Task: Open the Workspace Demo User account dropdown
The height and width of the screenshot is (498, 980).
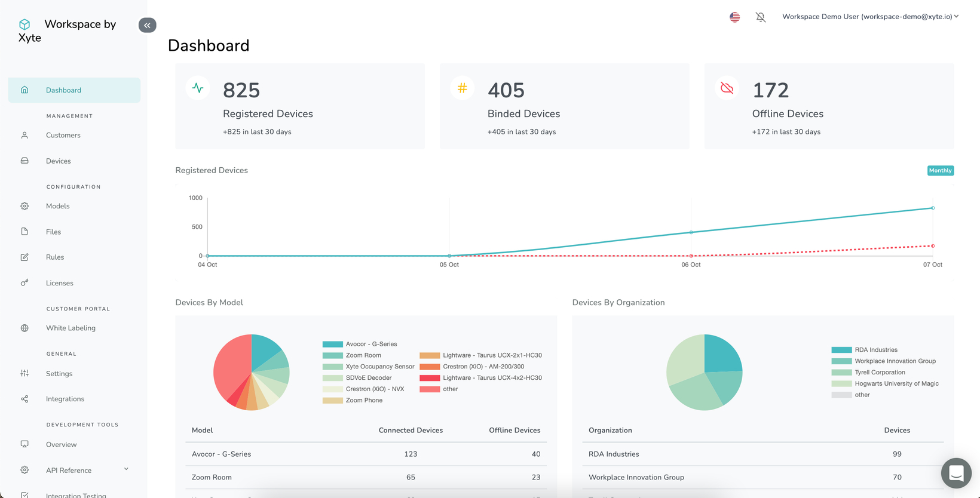Action: click(871, 17)
